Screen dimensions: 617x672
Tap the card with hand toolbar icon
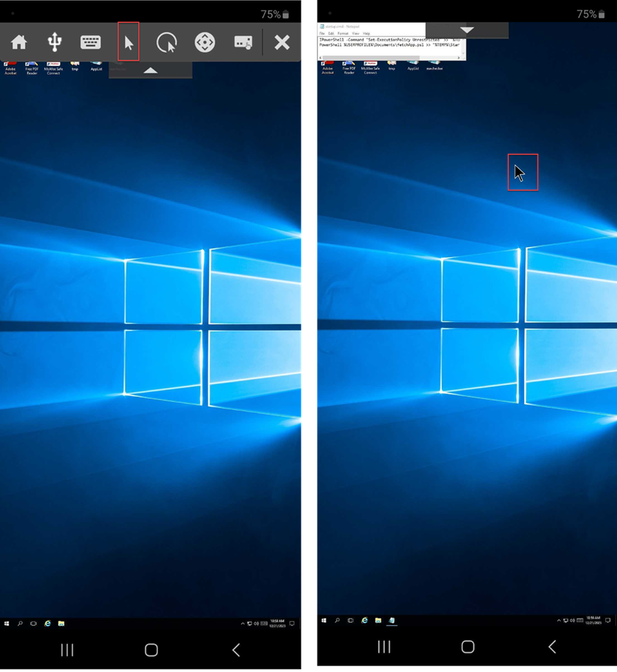pyautogui.click(x=244, y=42)
